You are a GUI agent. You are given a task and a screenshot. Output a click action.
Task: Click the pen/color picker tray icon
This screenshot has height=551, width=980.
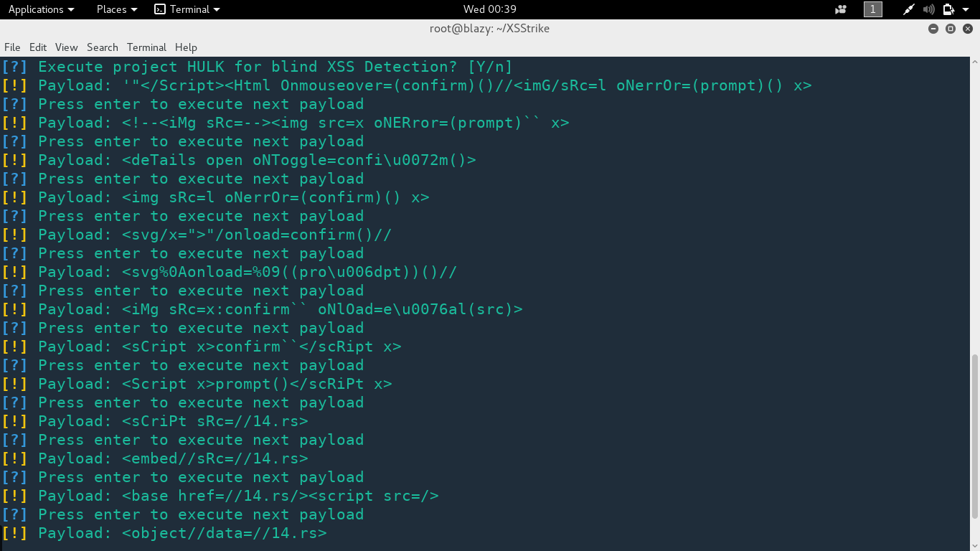[909, 9]
